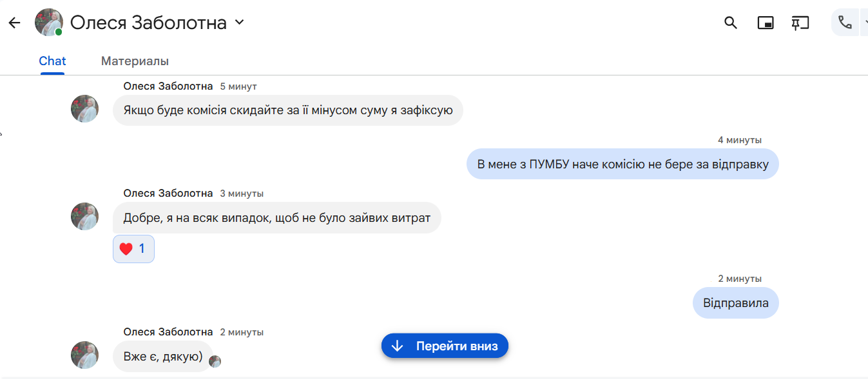Open chat in pop-out window icon
Viewport: 868px width, 387px height.
[765, 23]
